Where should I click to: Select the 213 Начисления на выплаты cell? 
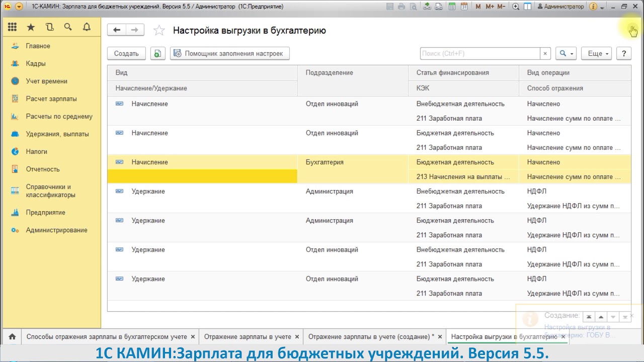coord(463,176)
